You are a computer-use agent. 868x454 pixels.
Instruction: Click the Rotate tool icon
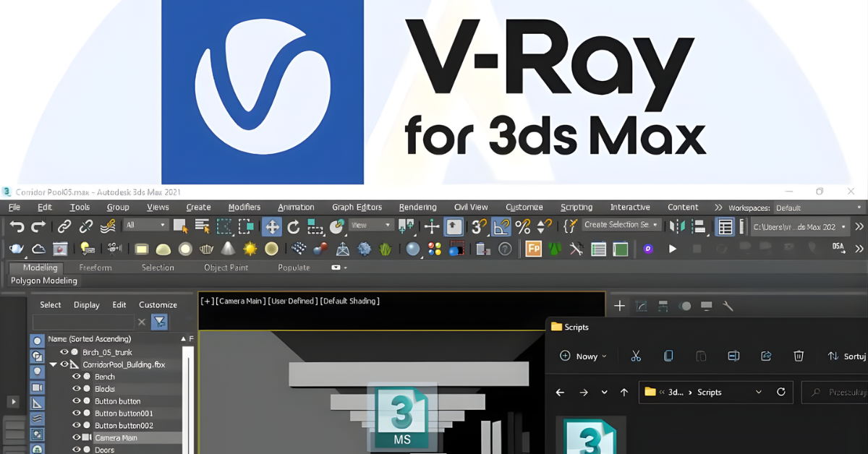pos(293,227)
